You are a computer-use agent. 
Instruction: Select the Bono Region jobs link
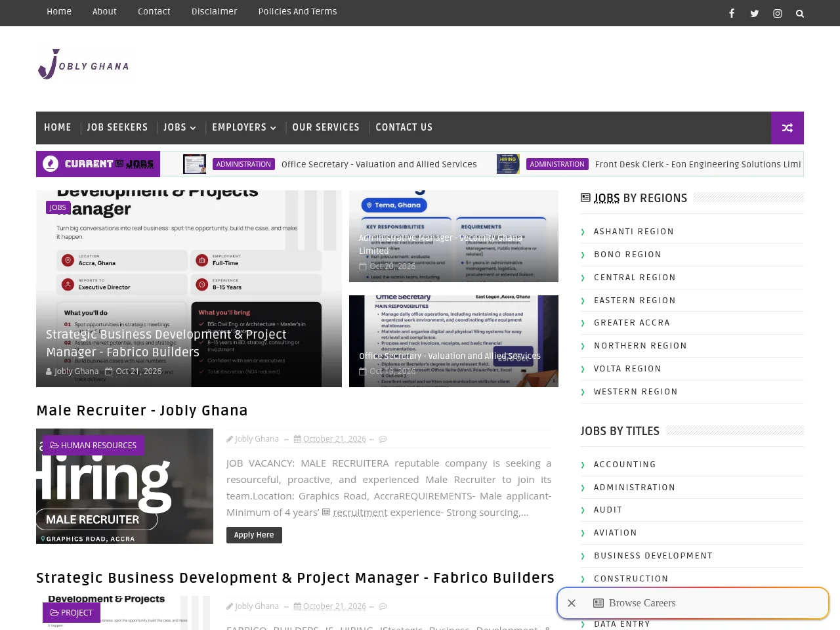[627, 255]
